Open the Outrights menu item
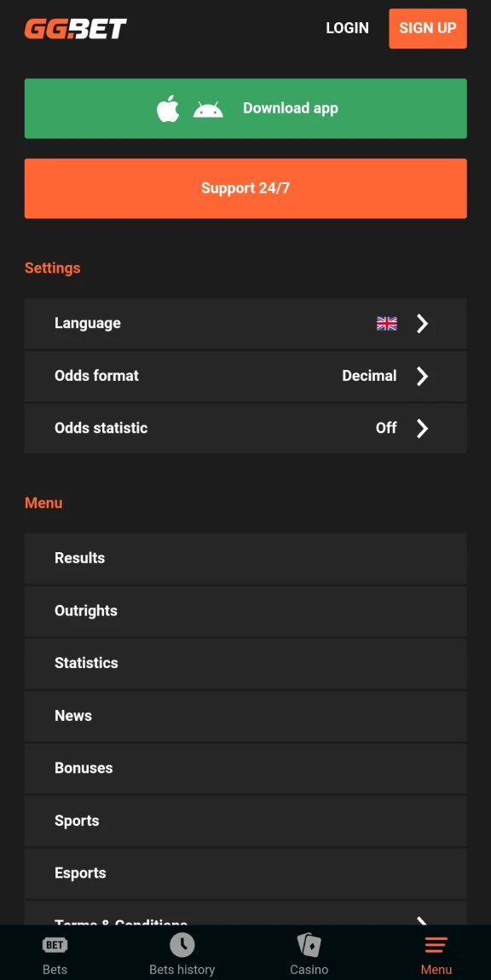Viewport: 491px width, 980px height. tap(245, 611)
